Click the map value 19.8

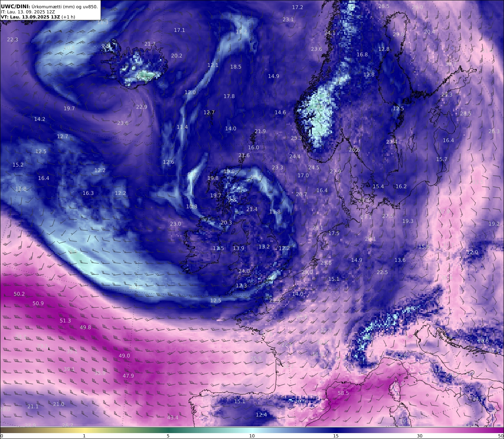[213, 178]
